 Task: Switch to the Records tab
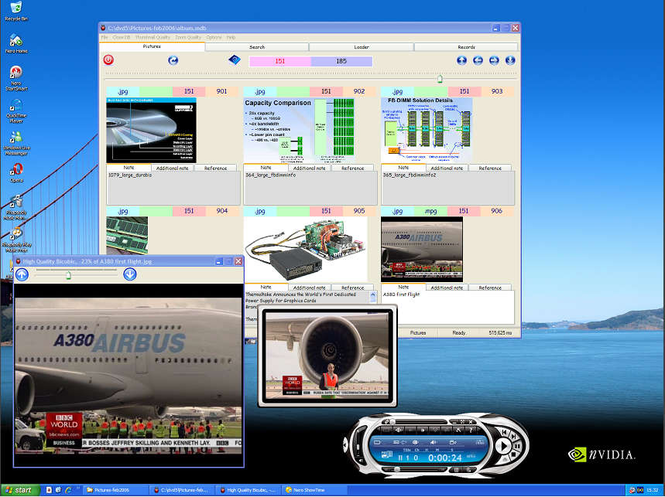click(466, 47)
